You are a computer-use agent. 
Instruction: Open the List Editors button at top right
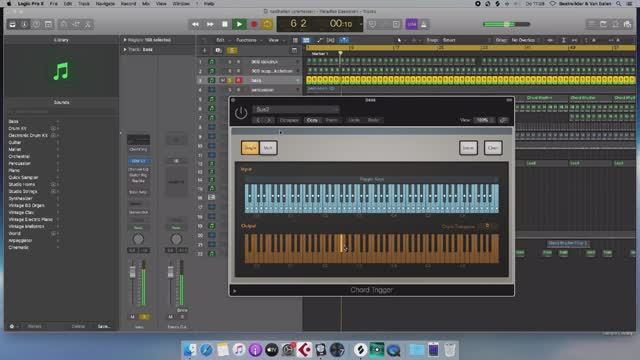pos(591,24)
